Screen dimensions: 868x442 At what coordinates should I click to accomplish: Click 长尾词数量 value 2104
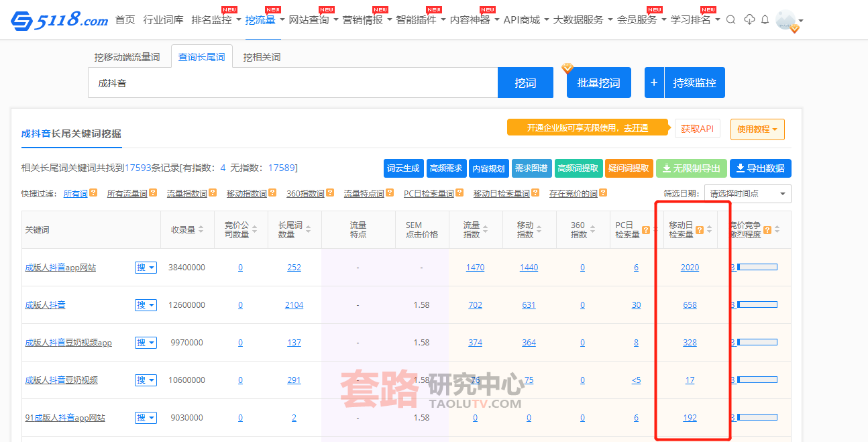(x=294, y=305)
